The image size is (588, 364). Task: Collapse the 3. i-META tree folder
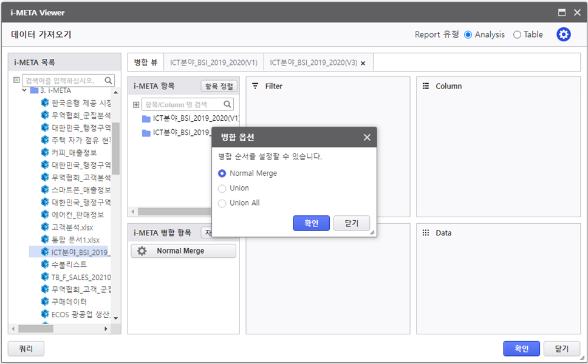pyautogui.click(x=25, y=90)
